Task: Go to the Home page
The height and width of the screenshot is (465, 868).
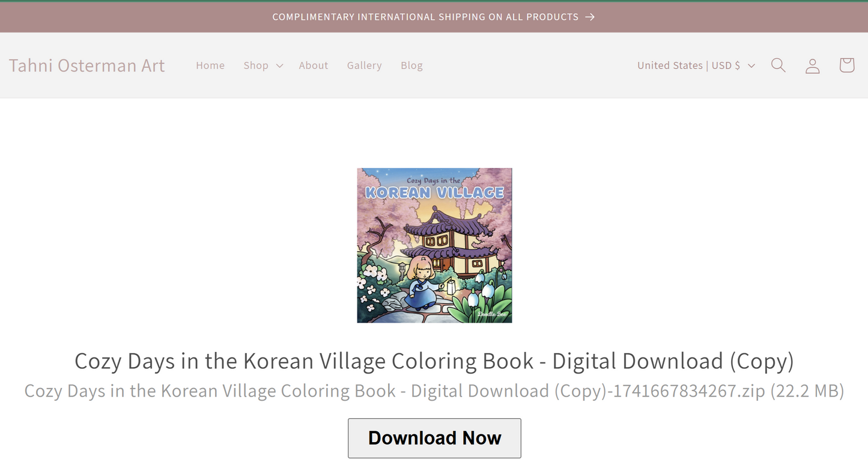Action: (210, 65)
